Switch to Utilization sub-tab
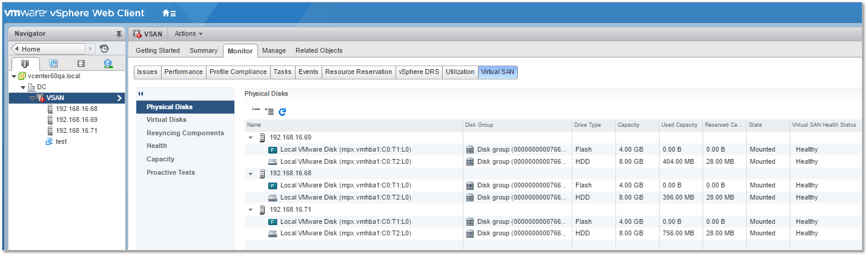This screenshot has height=256, width=868. tap(460, 72)
